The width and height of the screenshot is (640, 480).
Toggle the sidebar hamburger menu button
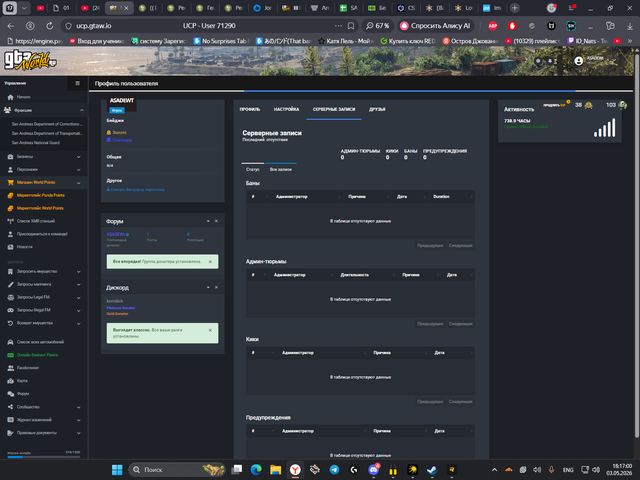[78, 83]
